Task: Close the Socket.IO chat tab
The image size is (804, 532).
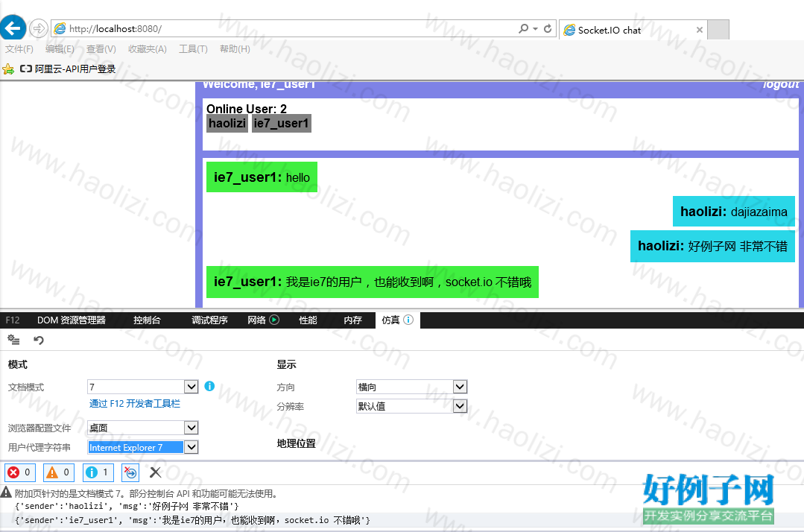Action: click(x=700, y=30)
